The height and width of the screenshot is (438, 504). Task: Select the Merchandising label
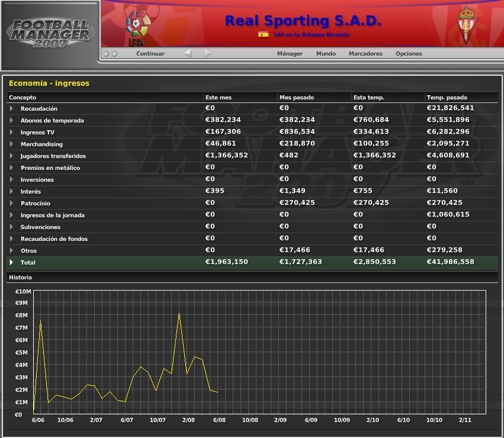pos(42,144)
